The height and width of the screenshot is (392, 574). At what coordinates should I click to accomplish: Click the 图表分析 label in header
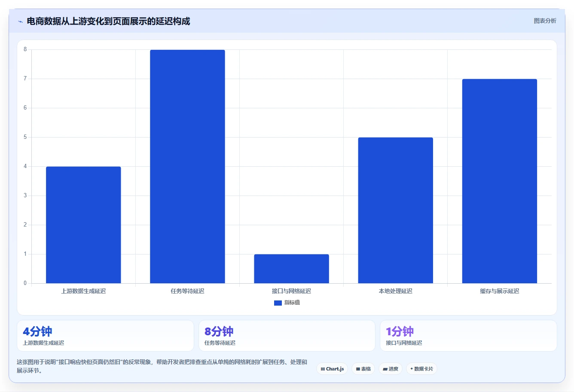(545, 21)
